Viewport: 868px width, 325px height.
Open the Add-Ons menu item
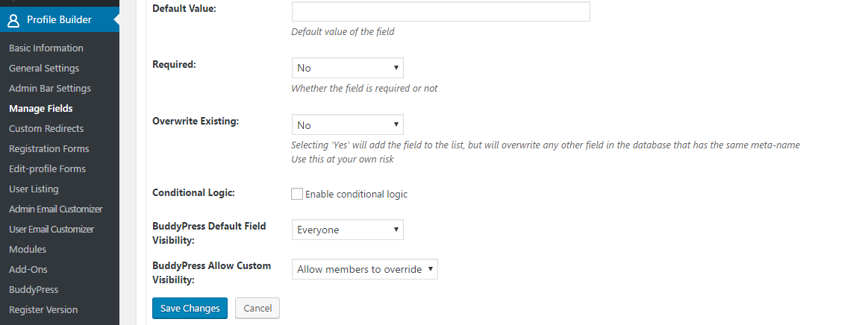click(x=28, y=269)
